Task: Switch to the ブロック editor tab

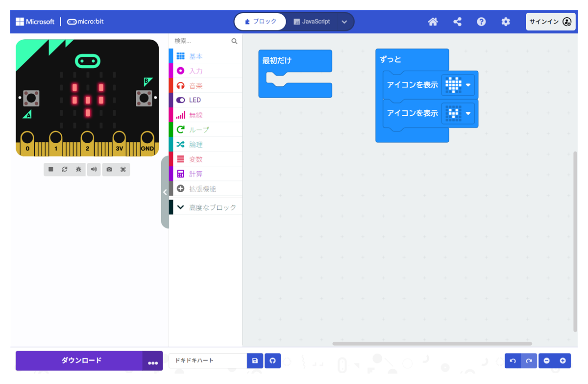Action: (x=260, y=22)
